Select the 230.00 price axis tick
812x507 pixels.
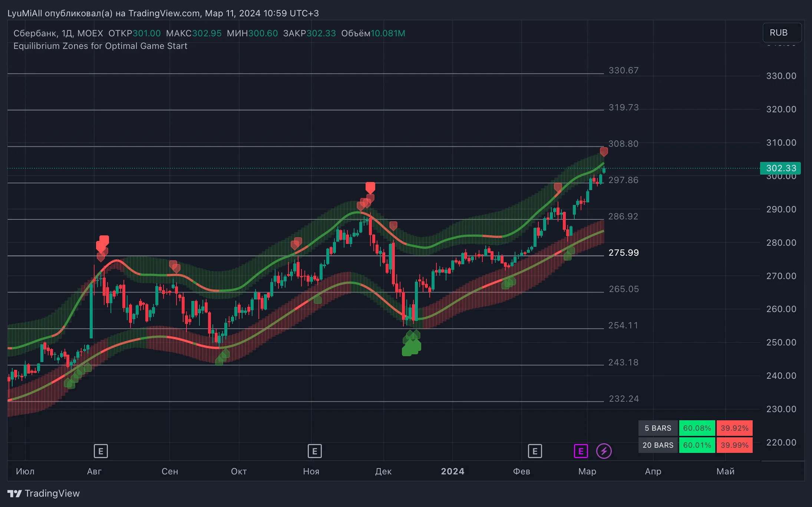(x=781, y=409)
